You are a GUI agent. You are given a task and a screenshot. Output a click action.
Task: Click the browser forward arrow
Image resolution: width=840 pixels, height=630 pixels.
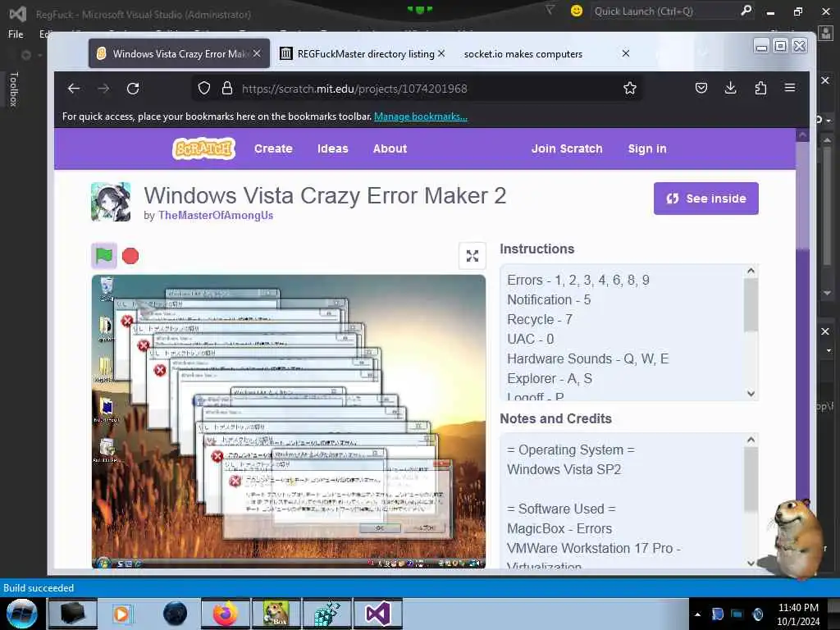pos(103,89)
